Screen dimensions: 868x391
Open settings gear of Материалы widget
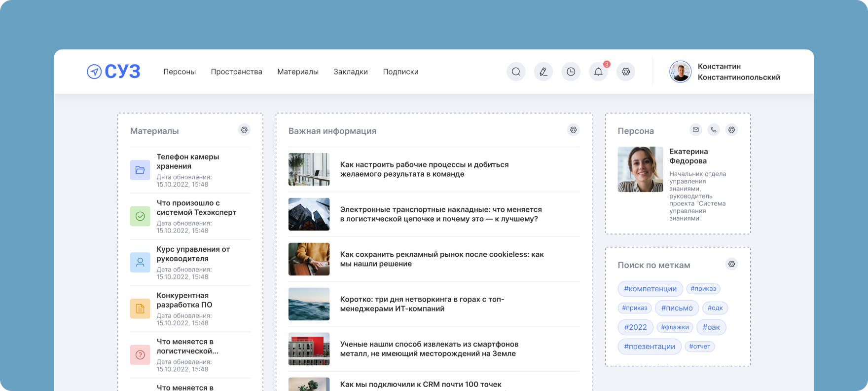click(244, 130)
